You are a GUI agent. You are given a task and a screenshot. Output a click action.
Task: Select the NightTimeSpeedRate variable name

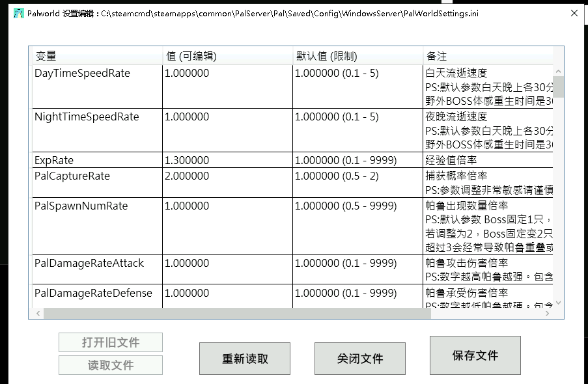pos(87,117)
